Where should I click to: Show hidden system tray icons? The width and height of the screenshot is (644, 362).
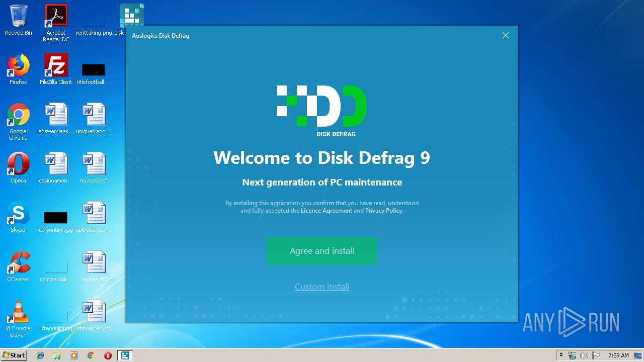click(561, 355)
